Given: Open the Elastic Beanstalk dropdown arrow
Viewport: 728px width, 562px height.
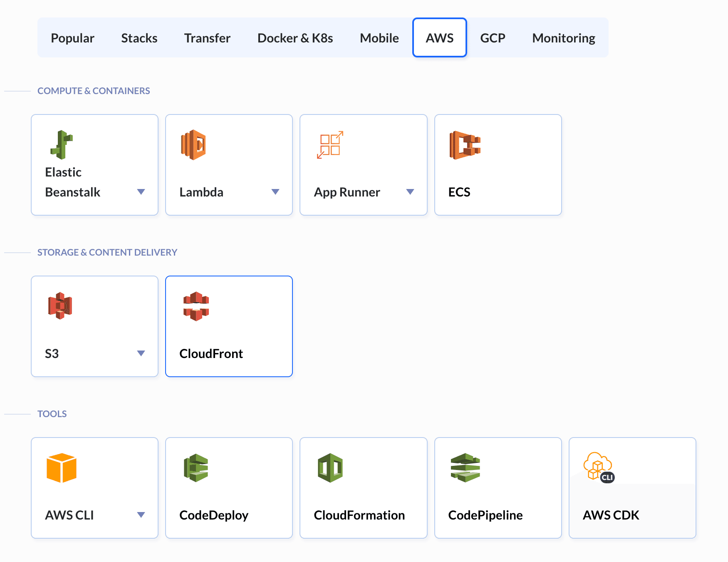Looking at the screenshot, I should (x=141, y=192).
